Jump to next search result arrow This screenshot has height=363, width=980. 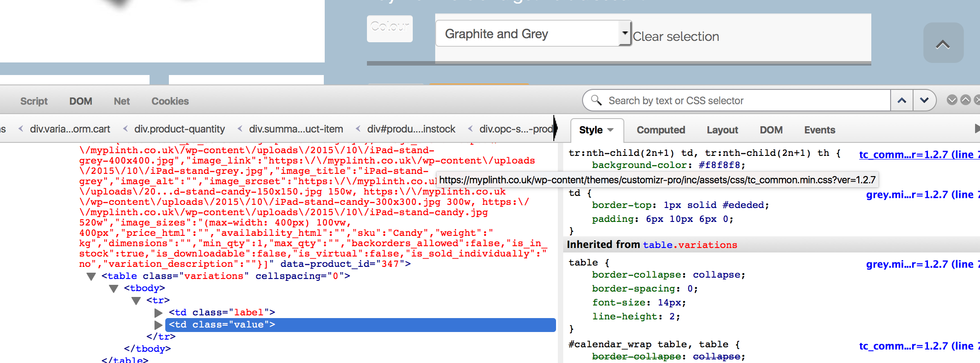[x=924, y=100]
